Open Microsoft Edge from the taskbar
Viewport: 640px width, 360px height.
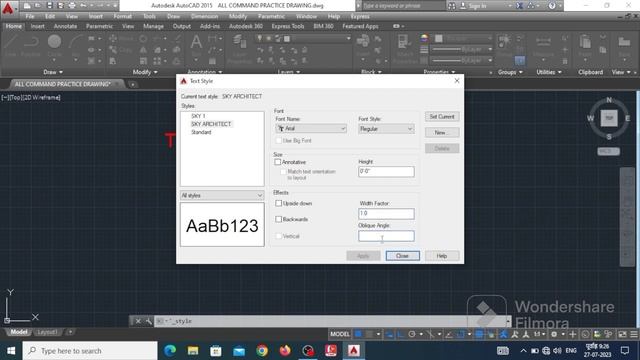pos(170,351)
